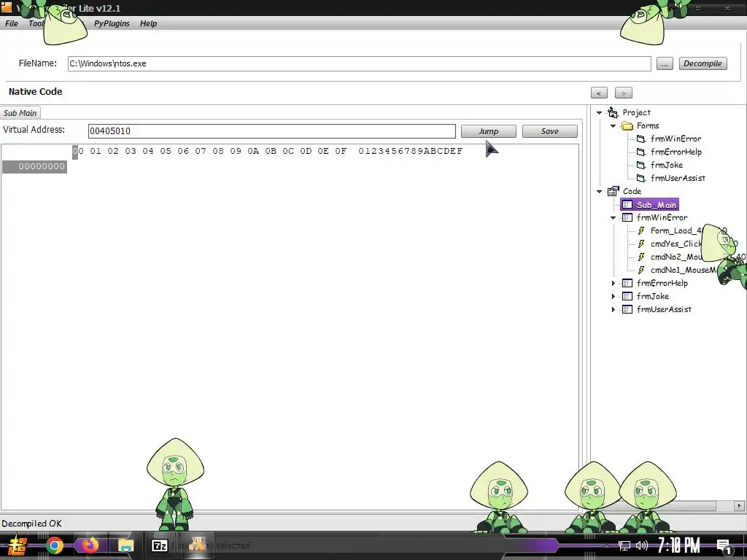The height and width of the screenshot is (560, 747).
Task: Click the cmdNo2 lightning bolt icon
Action: (x=641, y=257)
